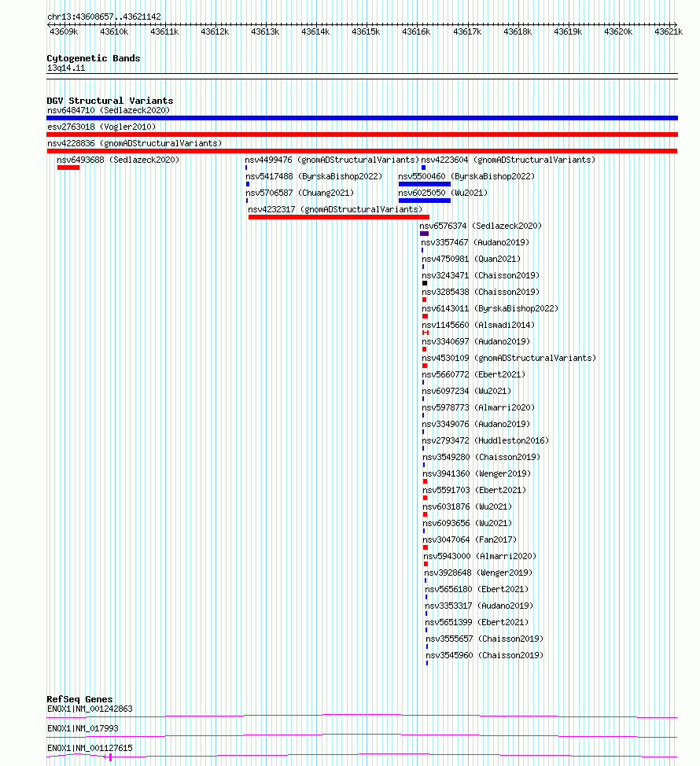Image resolution: width=700 pixels, height=766 pixels.
Task: Select the short red nsv6493688 bar
Action: [68, 168]
